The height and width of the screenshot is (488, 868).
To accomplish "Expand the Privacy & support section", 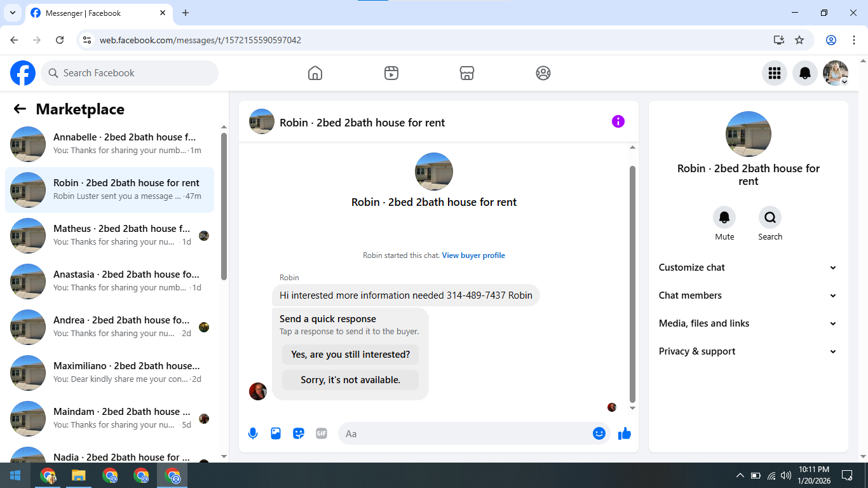I will tap(748, 351).
